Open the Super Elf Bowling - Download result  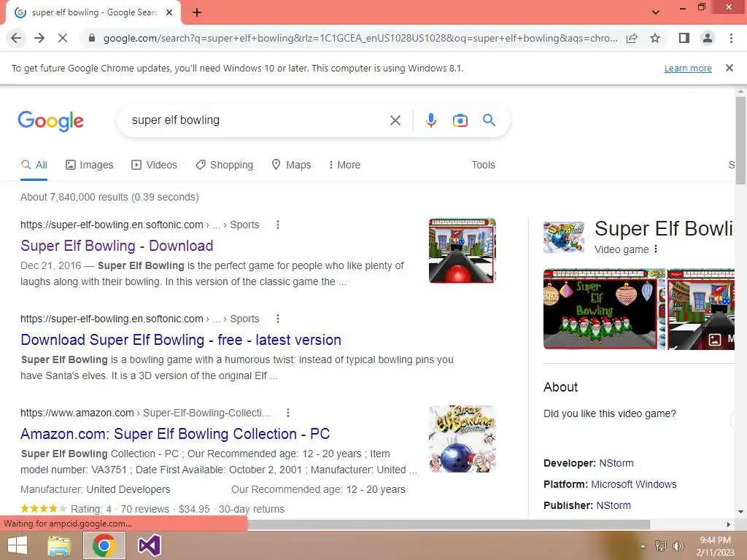tap(117, 246)
